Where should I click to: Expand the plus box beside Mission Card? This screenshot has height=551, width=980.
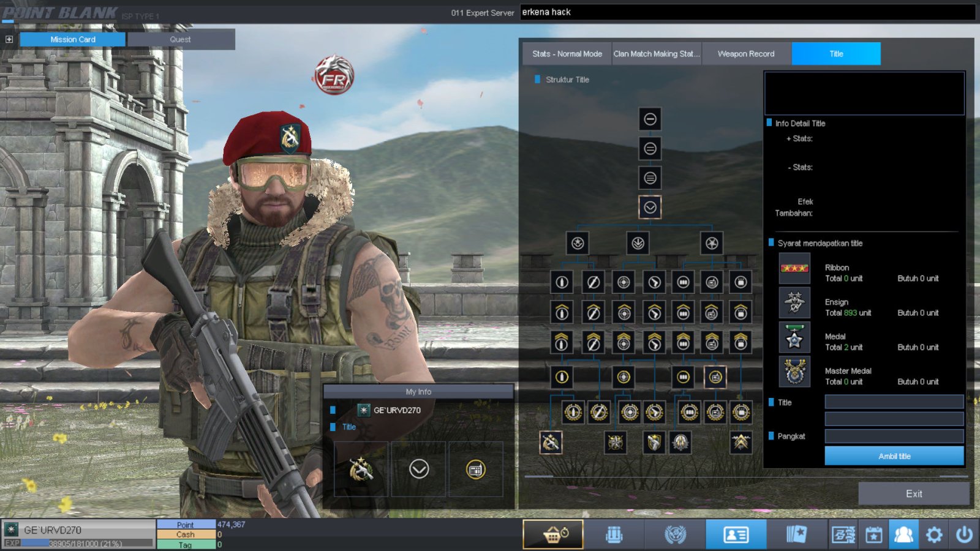click(x=9, y=39)
